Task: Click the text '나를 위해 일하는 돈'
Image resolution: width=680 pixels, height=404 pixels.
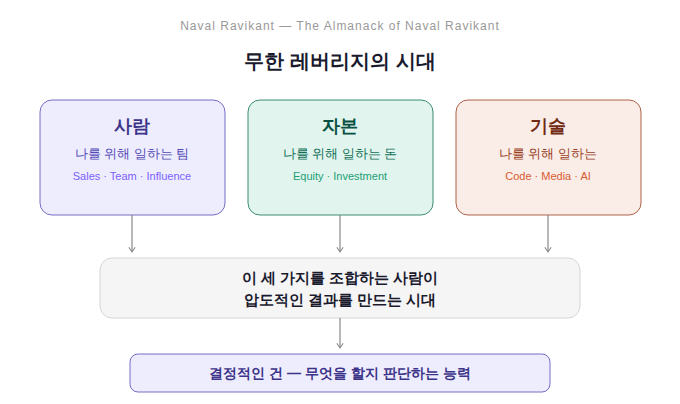Action: coord(340,153)
